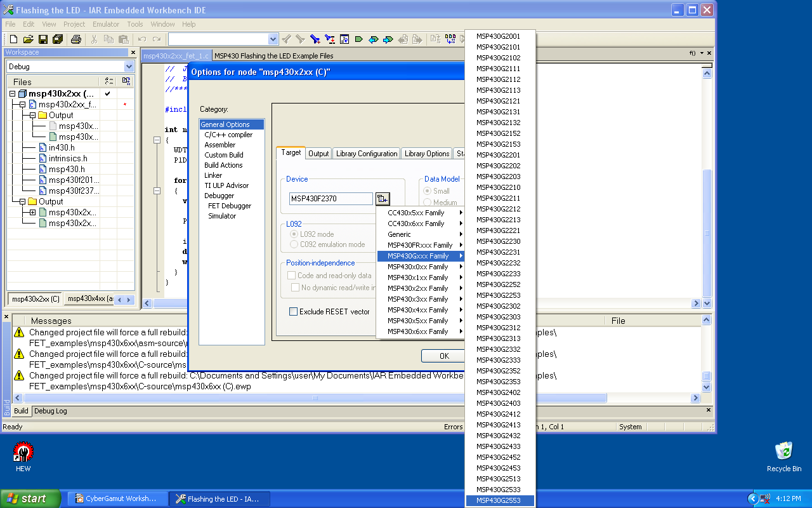Click the Copy toolbar icon
812x508 pixels.
[x=109, y=39]
